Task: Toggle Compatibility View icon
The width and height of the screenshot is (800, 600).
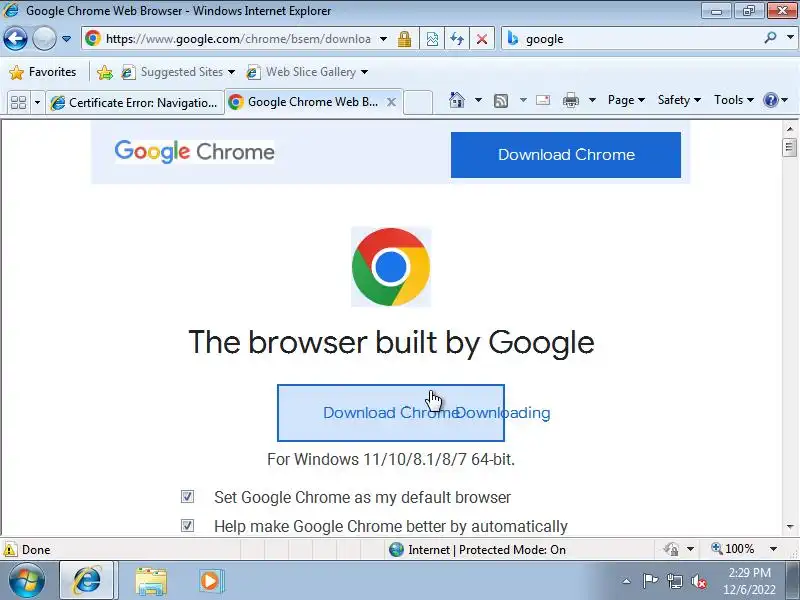Action: point(432,39)
